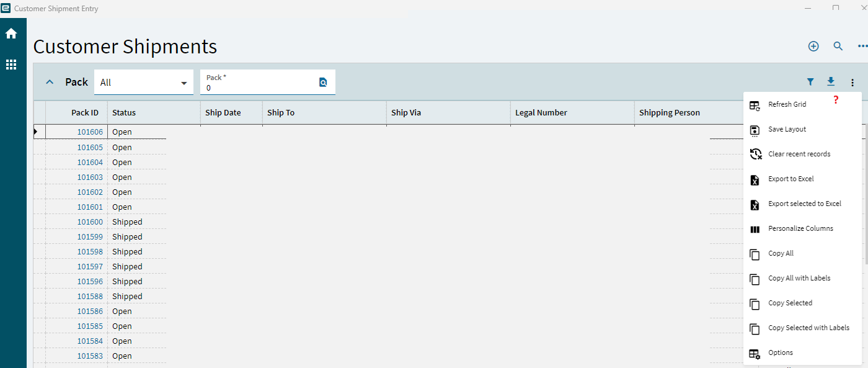Click the Copy Selected icon
Image resolution: width=868 pixels, height=368 pixels.
755,303
